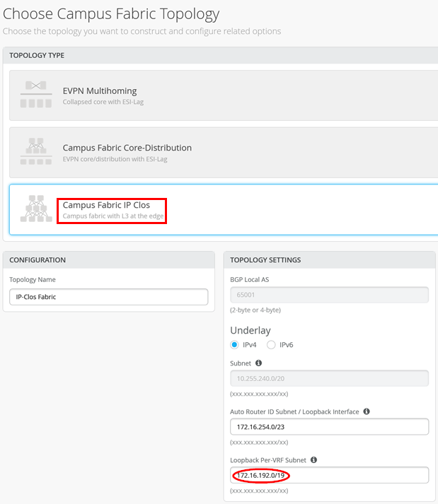The height and width of the screenshot is (504, 438).
Task: Click the Loopback Per-VRF Subnet info icon
Action: [x=313, y=459]
